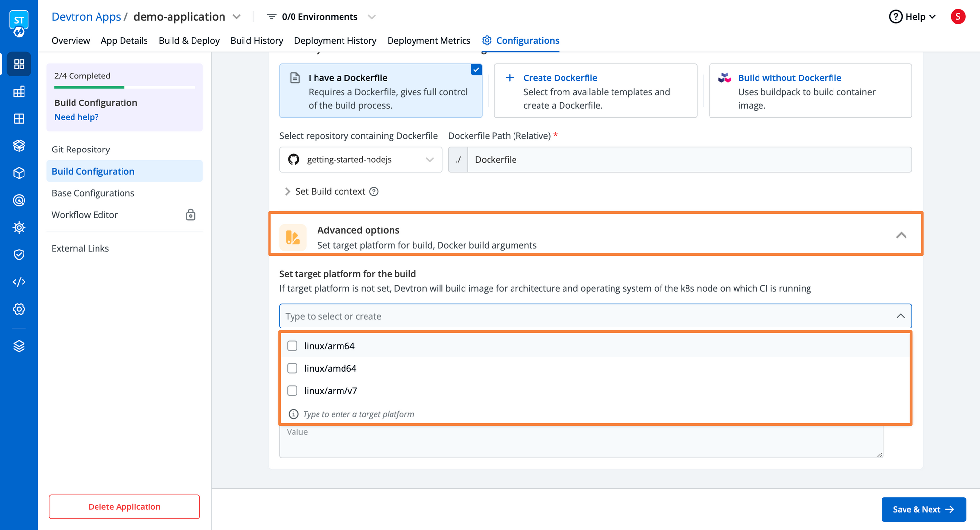
Task: Enable linux/arm64 target platform checkbox
Action: pos(292,346)
